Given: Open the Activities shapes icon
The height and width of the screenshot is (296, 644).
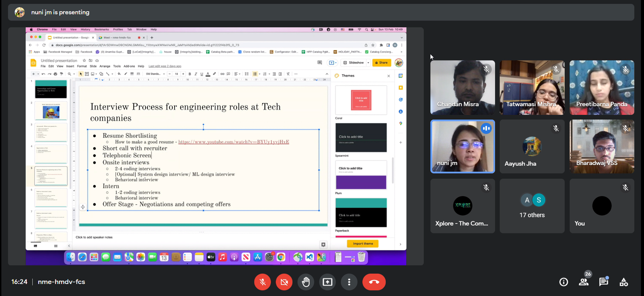Looking at the screenshot, I should [623, 282].
